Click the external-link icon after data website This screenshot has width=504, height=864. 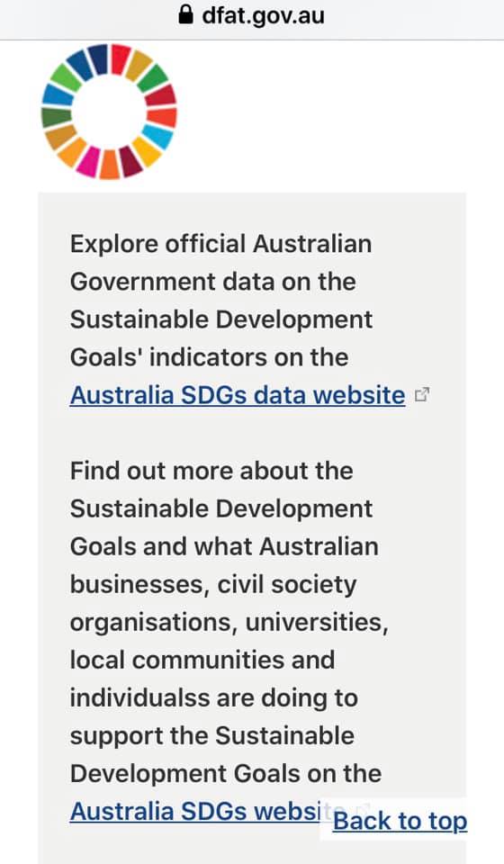422,394
